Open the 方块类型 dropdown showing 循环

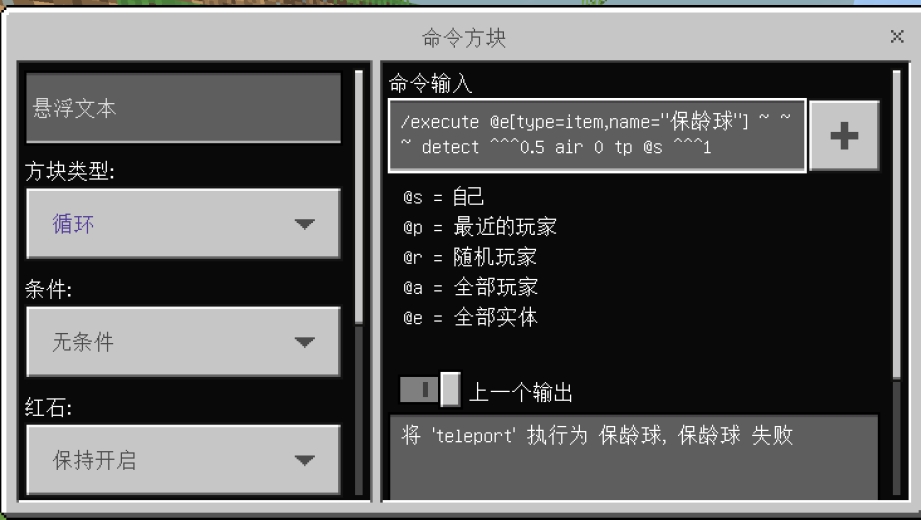coord(183,223)
